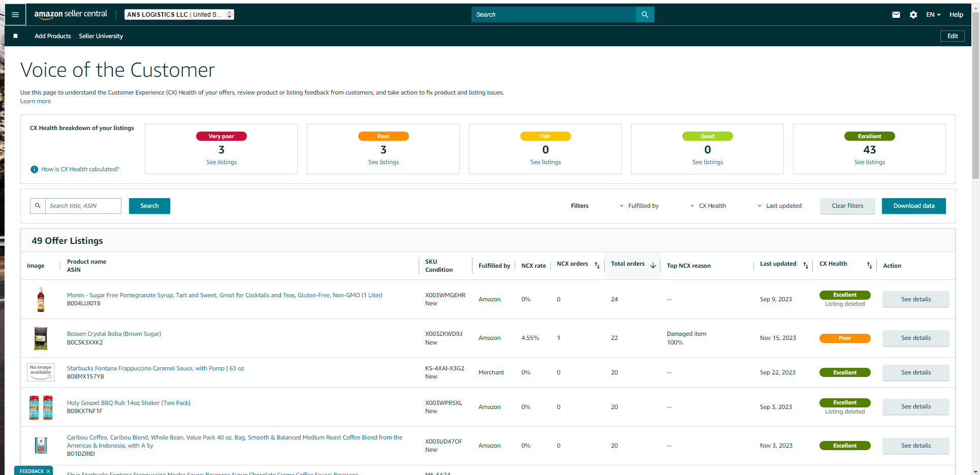Click the top search magnifier button
The width and height of the screenshot is (980, 475).
645,15
